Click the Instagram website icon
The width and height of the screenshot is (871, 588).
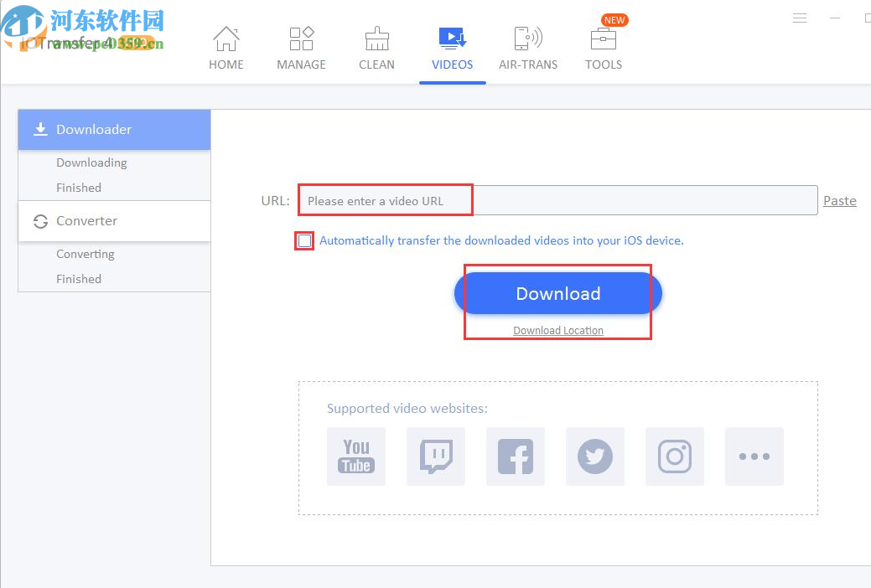(674, 456)
